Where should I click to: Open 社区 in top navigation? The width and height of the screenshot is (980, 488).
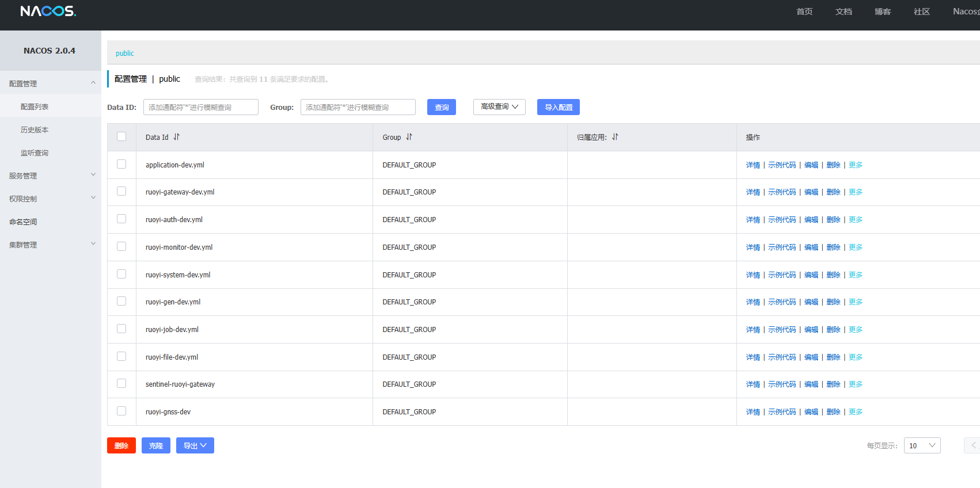pos(922,12)
